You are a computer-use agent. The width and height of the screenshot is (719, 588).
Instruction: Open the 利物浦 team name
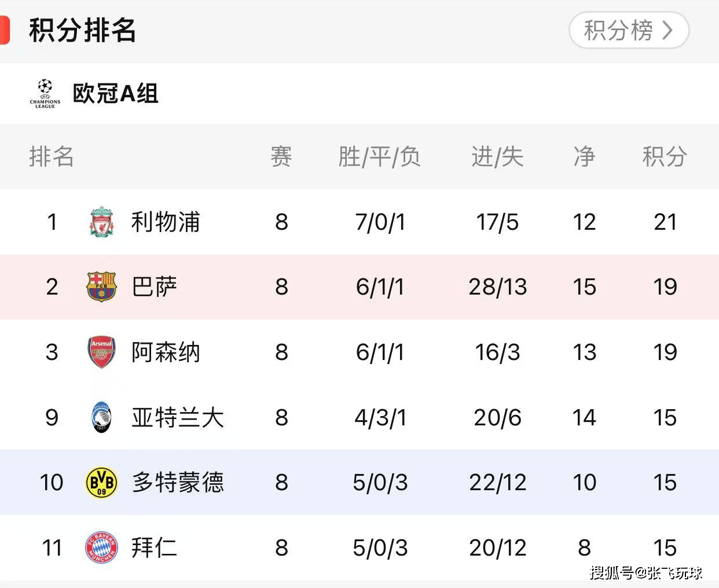point(166,222)
